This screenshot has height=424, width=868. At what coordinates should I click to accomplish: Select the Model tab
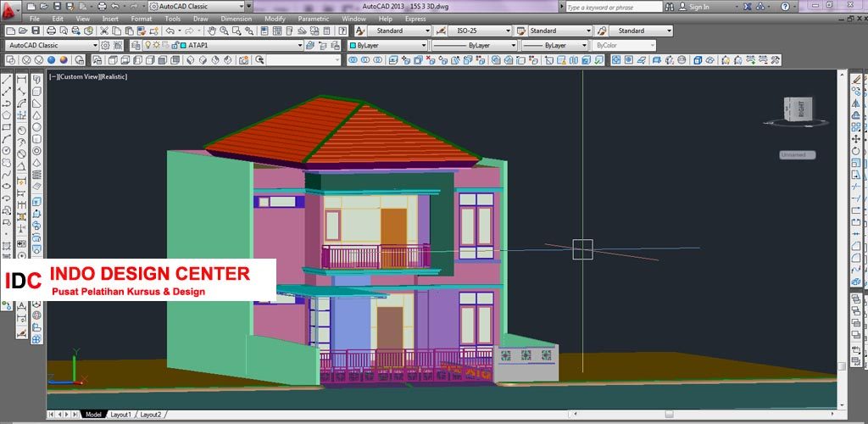(93, 414)
